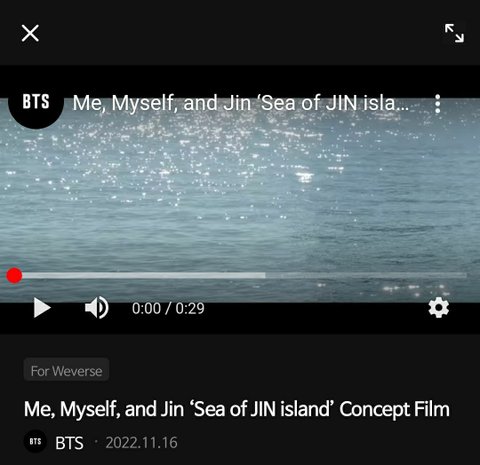Seek to the unbuffered end of the progress bar
Image resolution: width=480 pixels, height=465 pixels.
click(367, 276)
